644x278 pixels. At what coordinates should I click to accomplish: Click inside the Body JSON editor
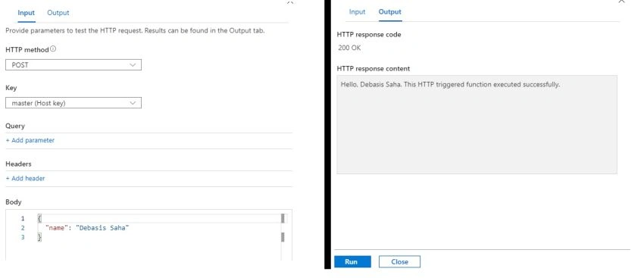[148, 235]
